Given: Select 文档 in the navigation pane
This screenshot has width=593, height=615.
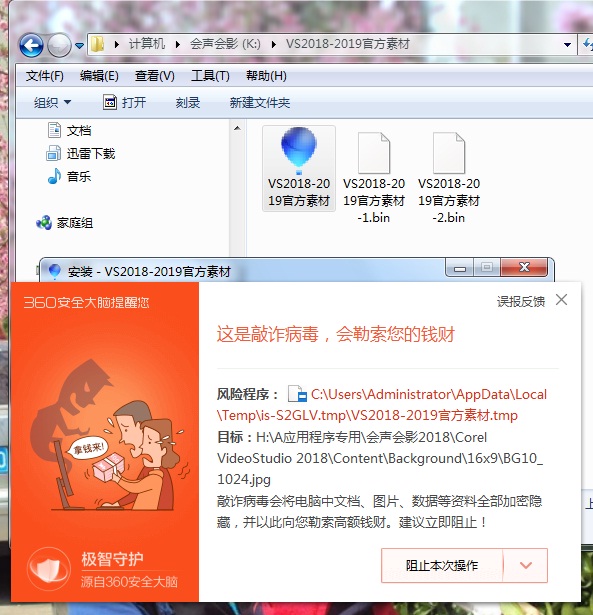Looking at the screenshot, I should [x=79, y=131].
